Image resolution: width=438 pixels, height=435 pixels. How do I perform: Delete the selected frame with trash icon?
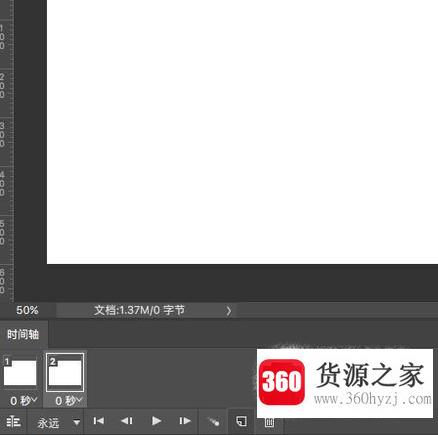tap(269, 423)
